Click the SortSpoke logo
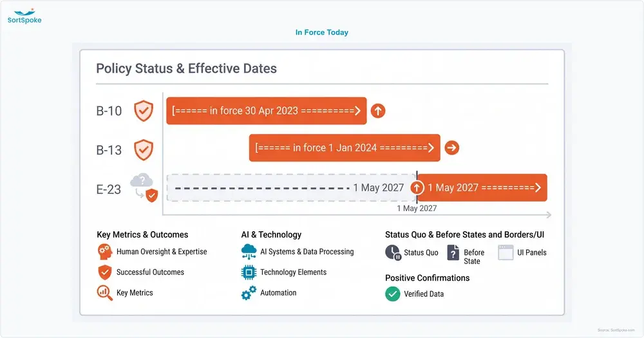 click(x=24, y=16)
